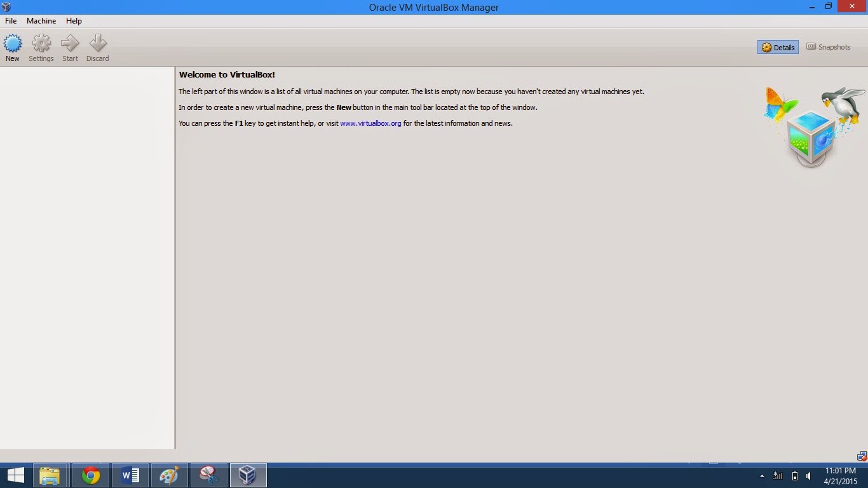Image resolution: width=868 pixels, height=488 pixels.
Task: Open Paint from the taskbar
Action: click(170, 475)
